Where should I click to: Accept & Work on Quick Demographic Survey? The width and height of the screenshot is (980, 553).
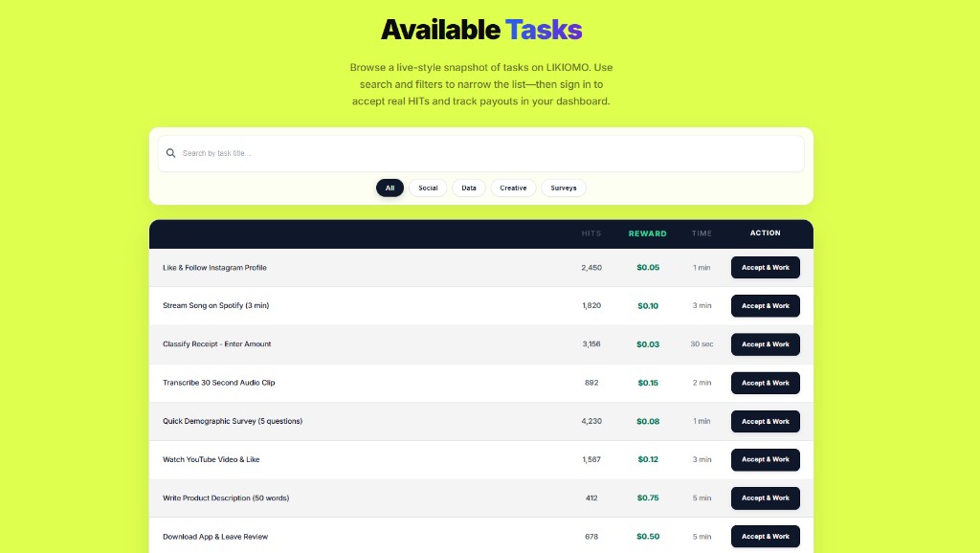[766, 422]
